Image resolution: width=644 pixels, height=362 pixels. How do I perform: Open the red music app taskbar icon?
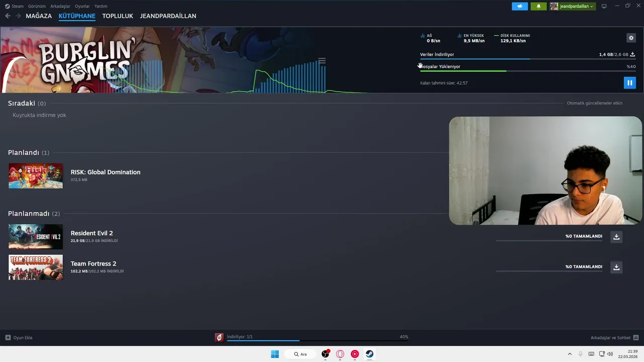coord(355,354)
